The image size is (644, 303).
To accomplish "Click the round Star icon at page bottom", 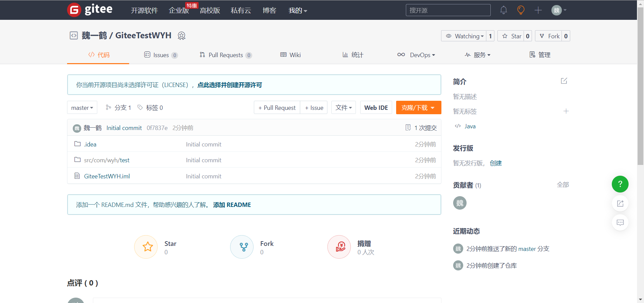I will pyautogui.click(x=146, y=247).
